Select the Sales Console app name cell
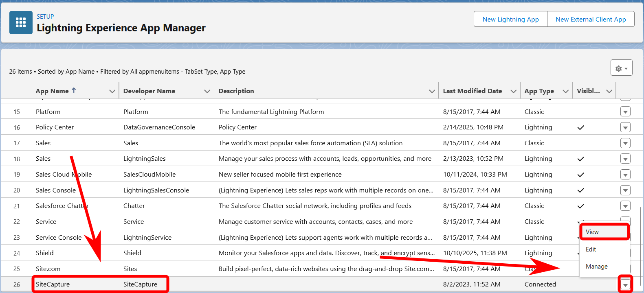644x293 pixels. pyautogui.click(x=56, y=190)
